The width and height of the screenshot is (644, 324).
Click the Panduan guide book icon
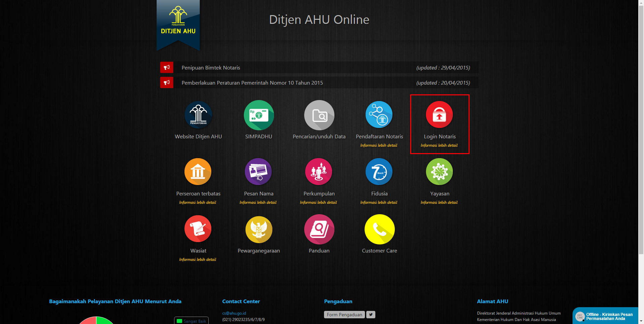319,229
